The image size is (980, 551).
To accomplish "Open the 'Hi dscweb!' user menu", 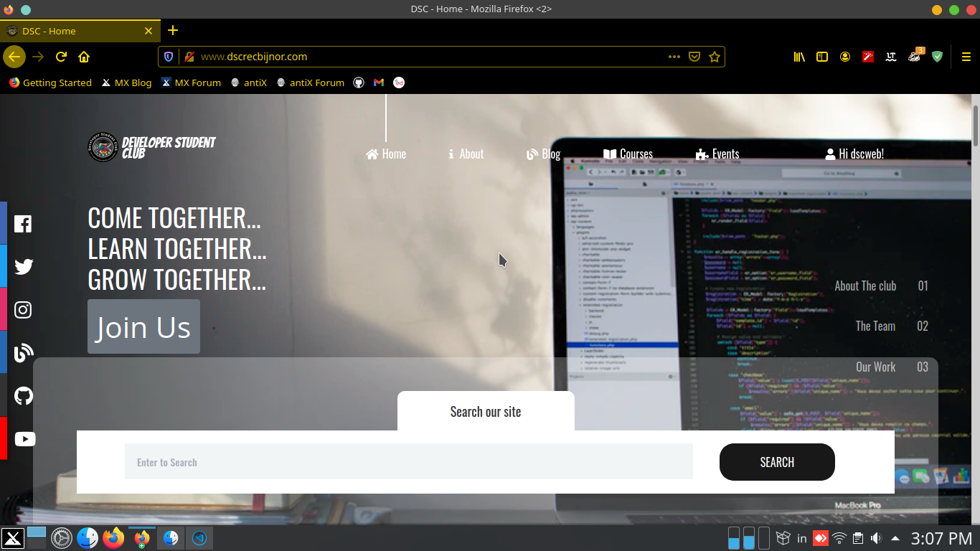I will 854,154.
